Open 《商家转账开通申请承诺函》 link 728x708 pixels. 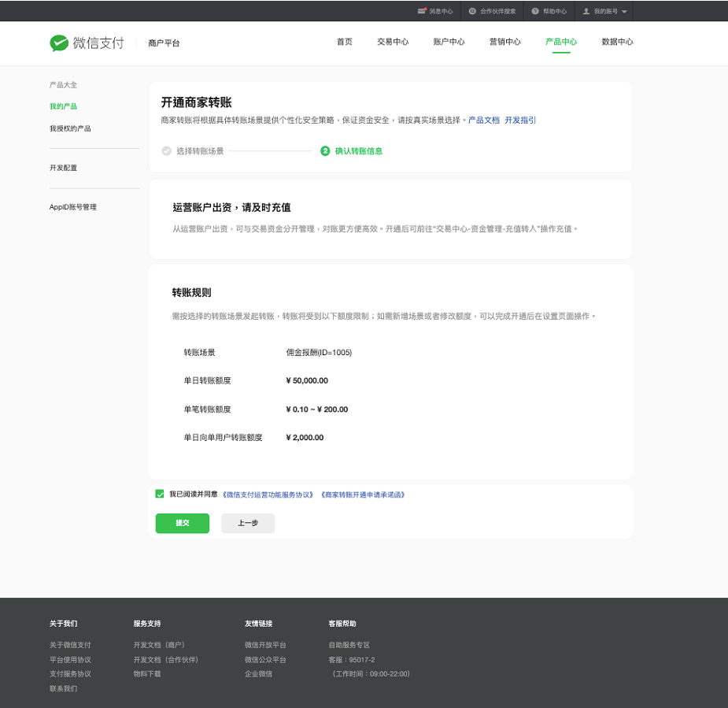pos(363,495)
